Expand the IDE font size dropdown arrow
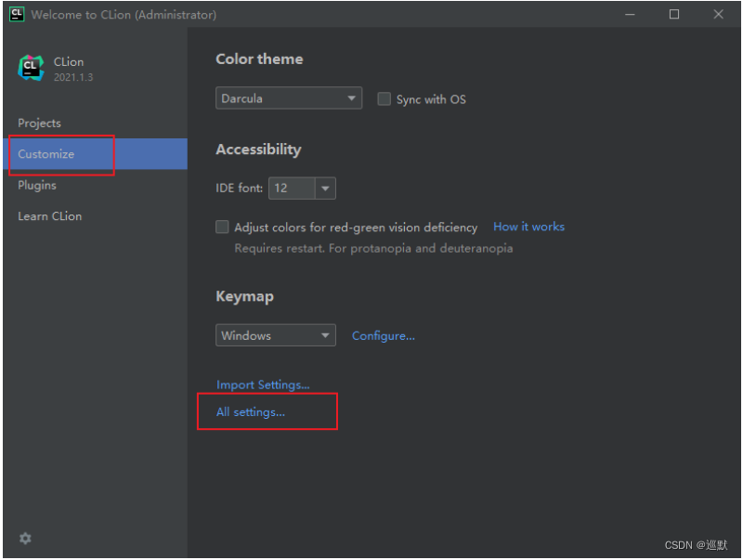 click(x=325, y=189)
